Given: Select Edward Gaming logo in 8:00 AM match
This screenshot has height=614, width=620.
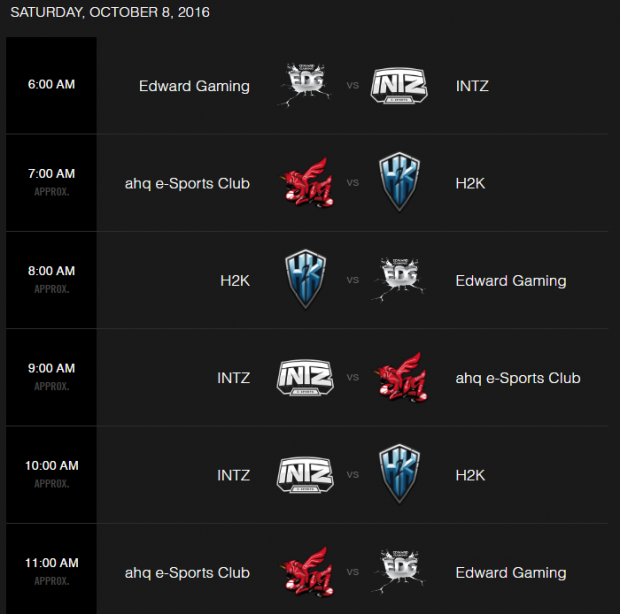Looking at the screenshot, I should (400, 280).
